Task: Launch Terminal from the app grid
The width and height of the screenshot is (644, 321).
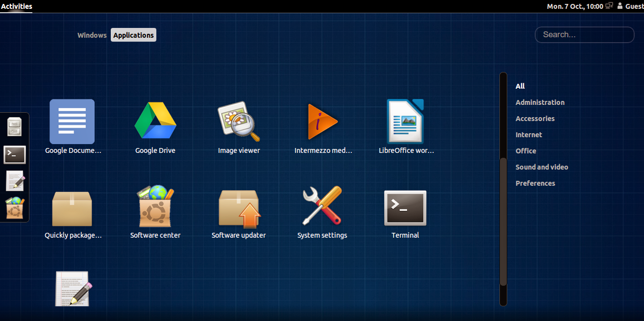Action: 405,208
